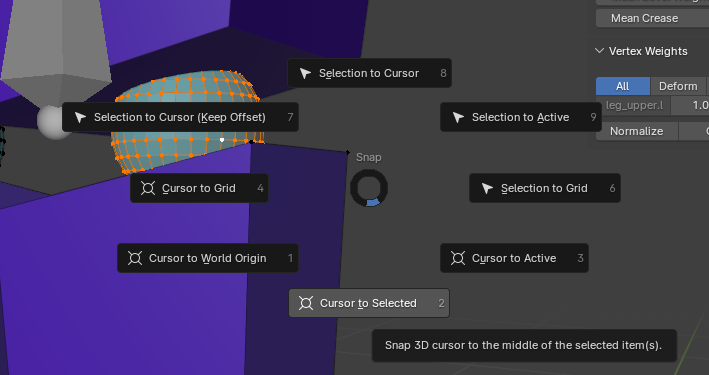
Task: Click the cursor icon beside Cursor to Active
Action: pos(458,258)
